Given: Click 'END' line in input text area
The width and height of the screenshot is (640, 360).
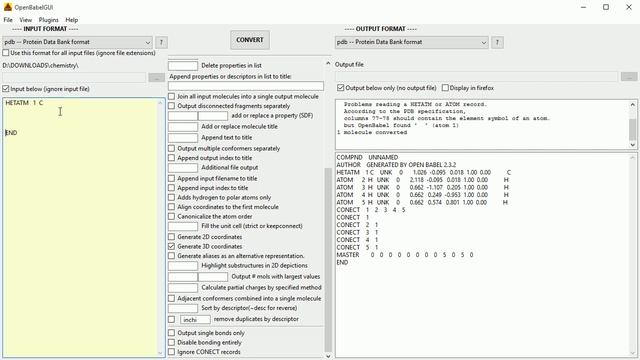Looking at the screenshot, I should coord(11,133).
